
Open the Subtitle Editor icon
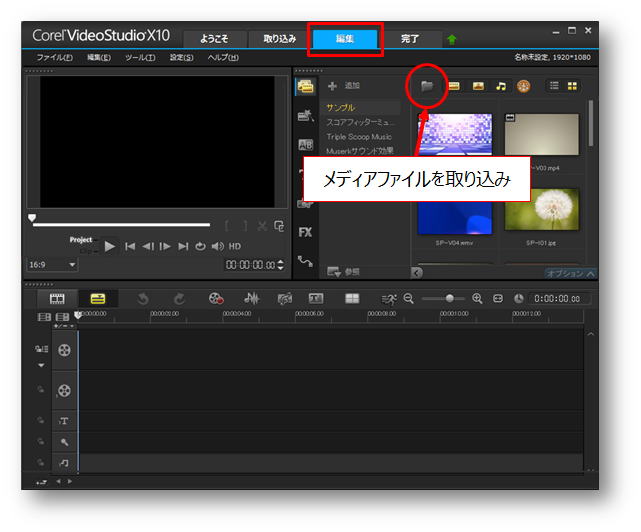[x=316, y=299]
